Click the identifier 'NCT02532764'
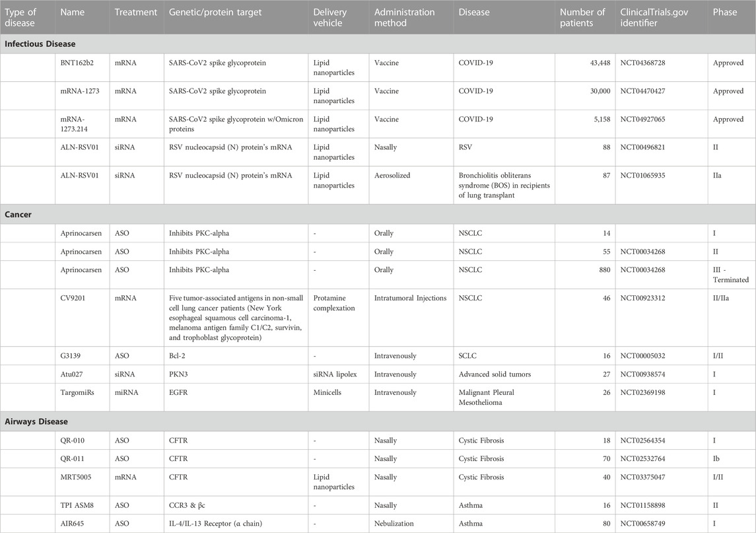The image size is (756, 533). coord(642,459)
